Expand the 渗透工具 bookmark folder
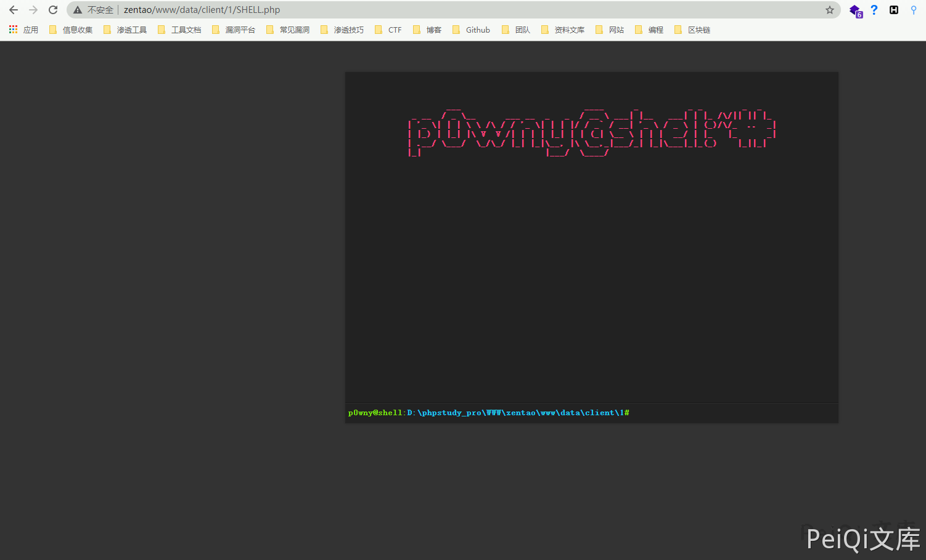Image resolution: width=926 pixels, height=560 pixels. pos(125,30)
